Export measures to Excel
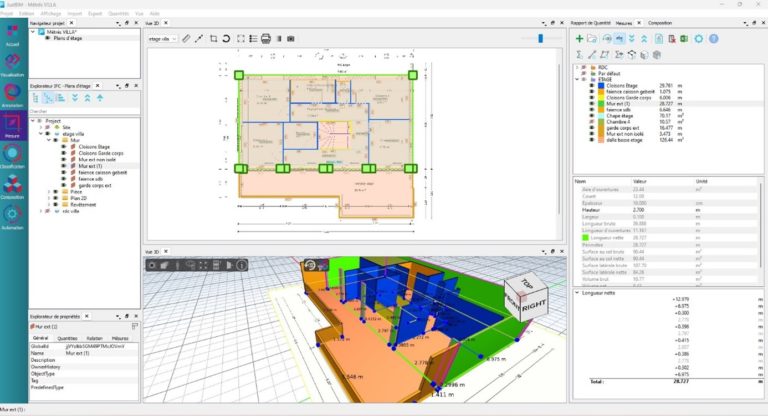Image resolution: width=768 pixels, height=416 pixels. click(684, 39)
